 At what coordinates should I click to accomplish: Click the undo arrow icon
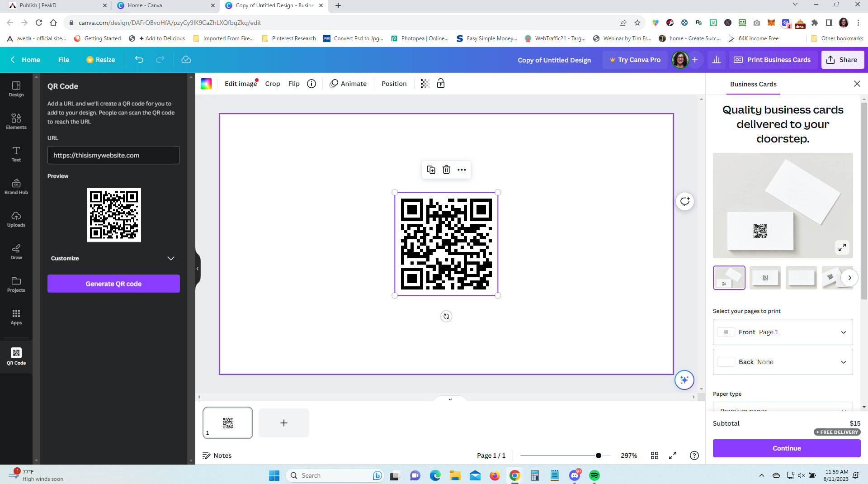click(139, 60)
